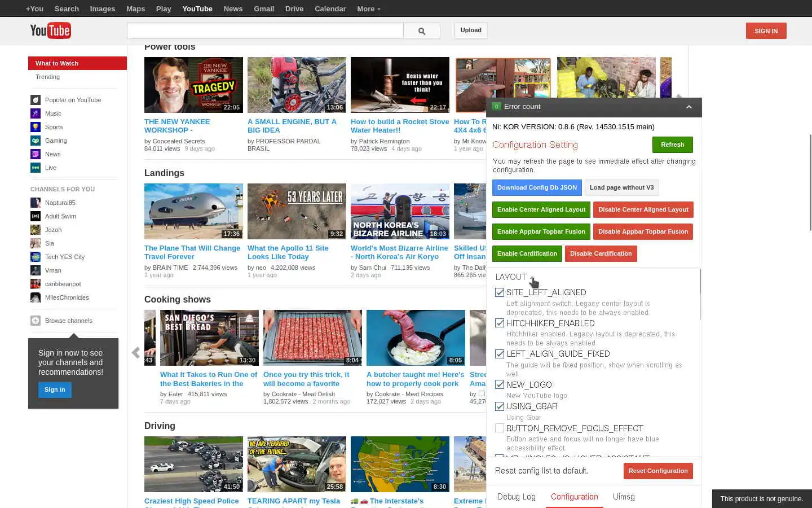
Task: Toggle HITCHHIKER_ENABLED checkbox
Action: 500,323
